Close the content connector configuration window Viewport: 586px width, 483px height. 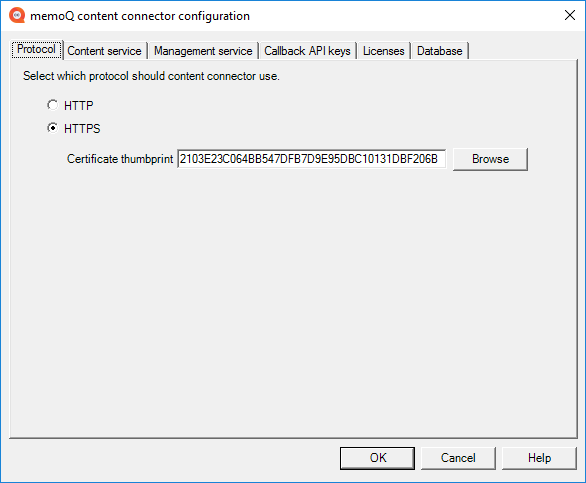coord(570,15)
